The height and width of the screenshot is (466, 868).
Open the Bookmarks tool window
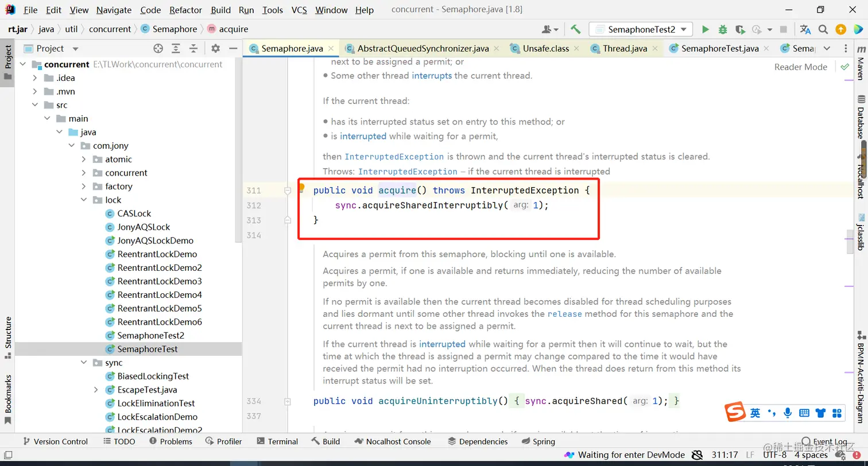(8, 399)
